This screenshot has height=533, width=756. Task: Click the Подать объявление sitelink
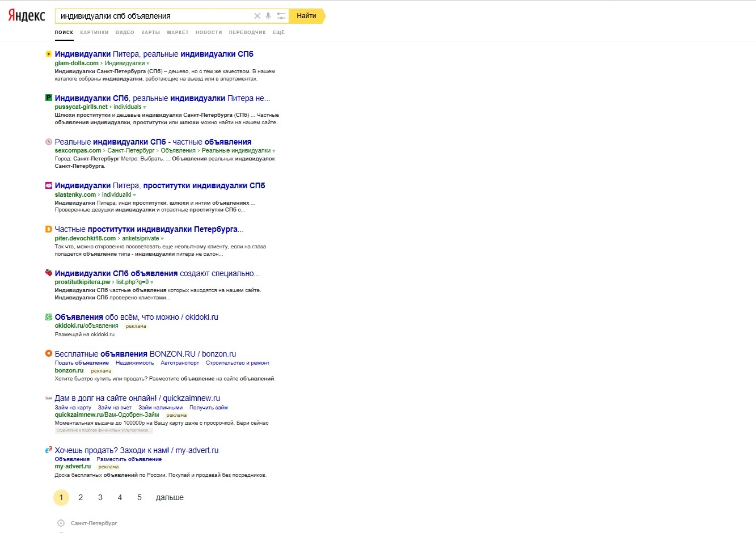pos(82,363)
